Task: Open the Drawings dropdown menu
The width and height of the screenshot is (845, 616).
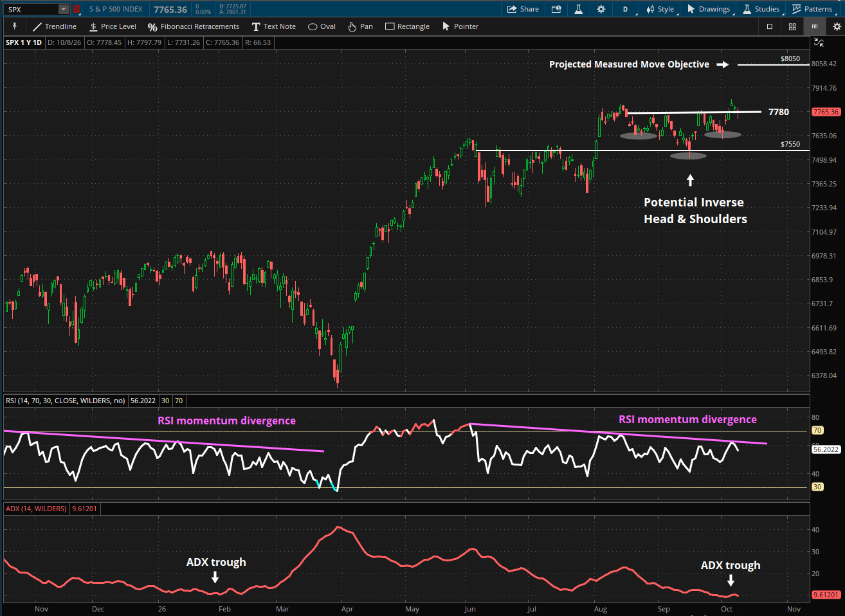Action: [x=709, y=9]
